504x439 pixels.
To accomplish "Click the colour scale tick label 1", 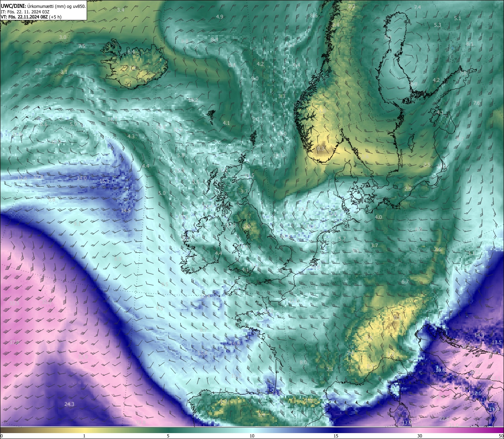I will tap(84, 436).
